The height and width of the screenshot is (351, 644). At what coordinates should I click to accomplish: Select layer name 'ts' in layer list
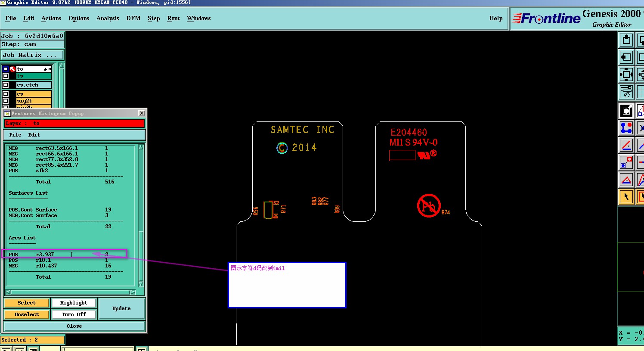point(34,76)
